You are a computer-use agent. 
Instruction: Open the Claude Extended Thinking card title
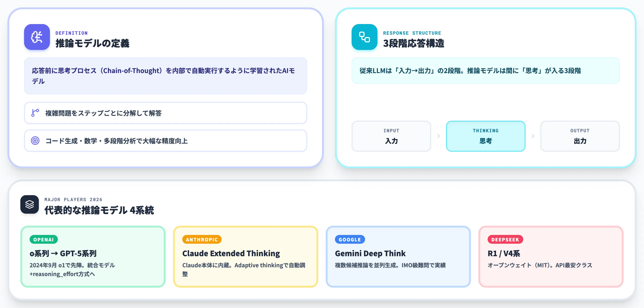(231, 253)
